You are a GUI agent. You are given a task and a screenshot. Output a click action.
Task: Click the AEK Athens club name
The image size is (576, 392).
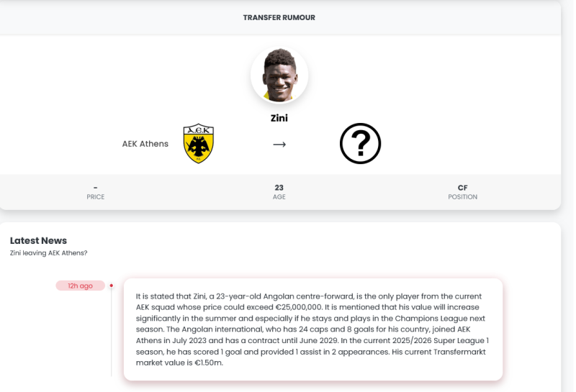tap(145, 144)
